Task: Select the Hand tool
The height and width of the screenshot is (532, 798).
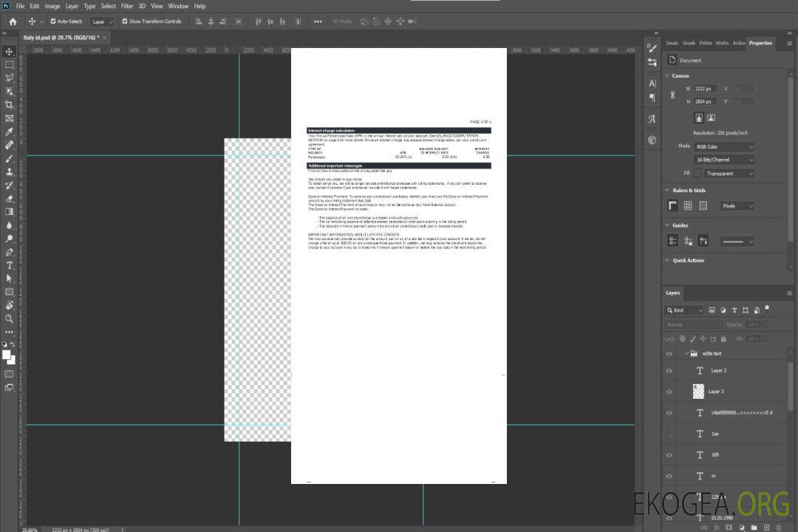Action: coord(9,305)
